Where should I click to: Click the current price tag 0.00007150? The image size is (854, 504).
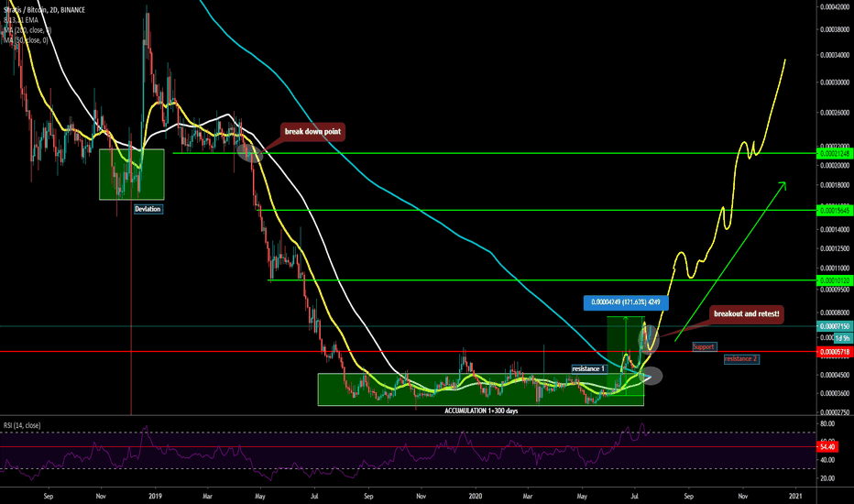[x=836, y=326]
